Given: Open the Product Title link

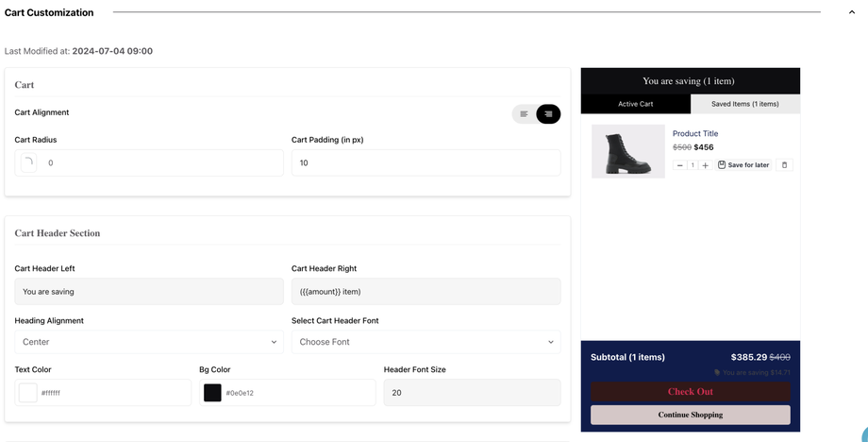Looking at the screenshot, I should [x=695, y=134].
